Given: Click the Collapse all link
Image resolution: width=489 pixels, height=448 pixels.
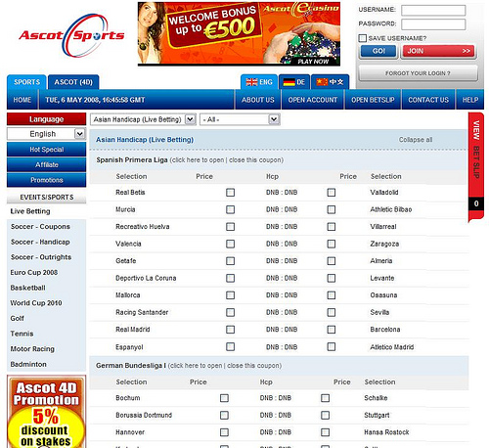Looking at the screenshot, I should click(x=416, y=140).
